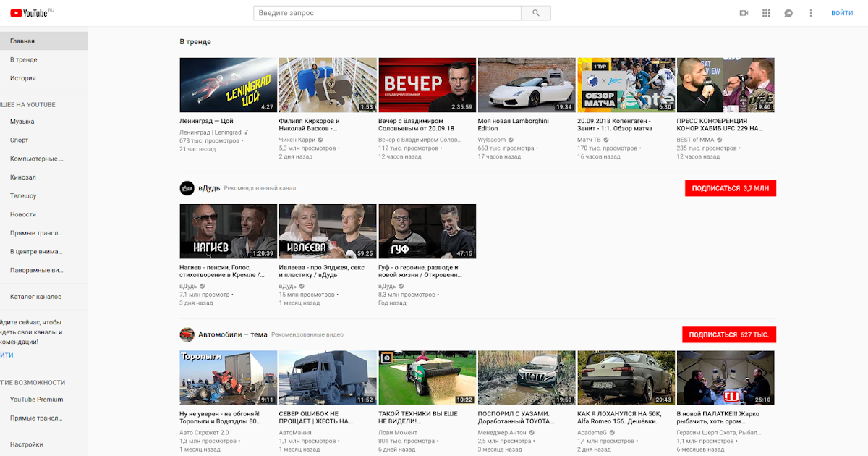Open the green field machine thumbnail
Screen dimensions: 868x456
coord(427,378)
